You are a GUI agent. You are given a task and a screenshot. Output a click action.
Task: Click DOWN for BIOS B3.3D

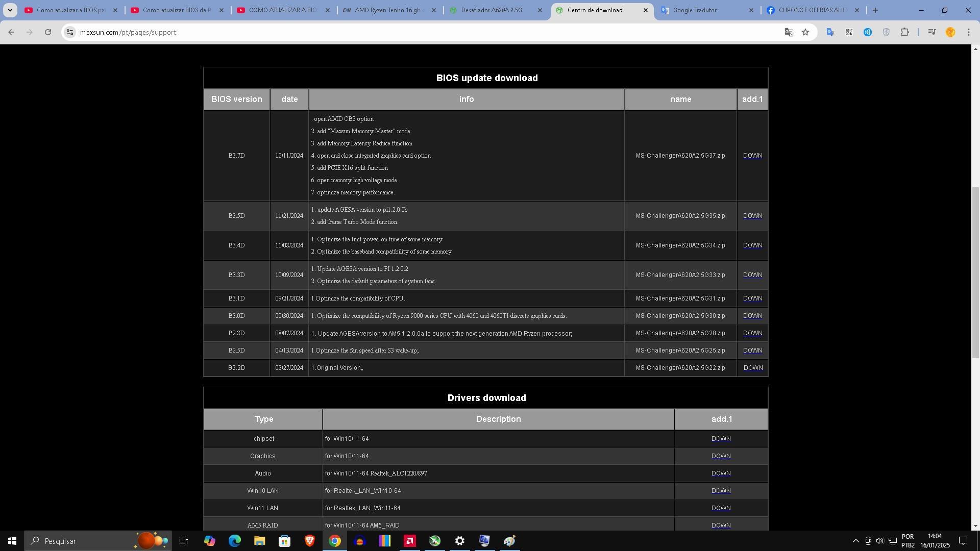coord(752,275)
